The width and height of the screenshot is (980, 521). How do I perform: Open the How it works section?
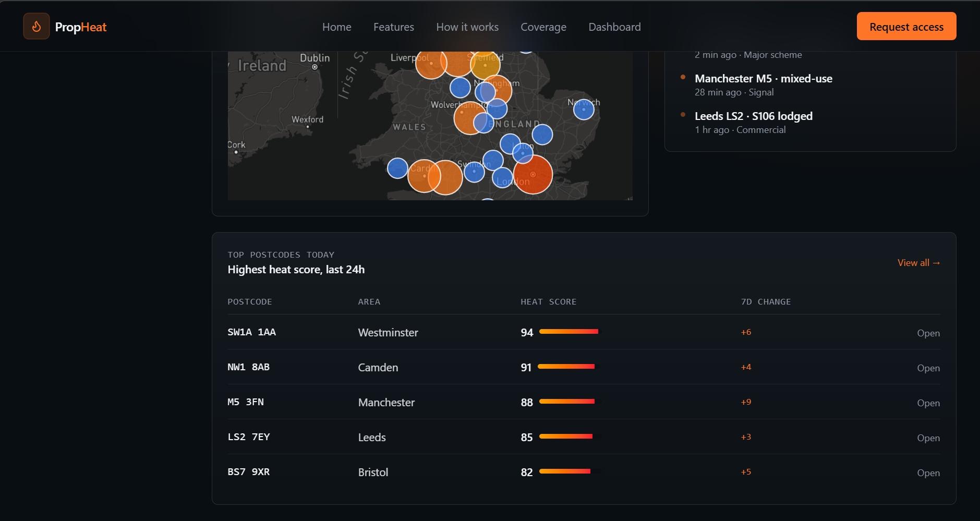coord(467,27)
